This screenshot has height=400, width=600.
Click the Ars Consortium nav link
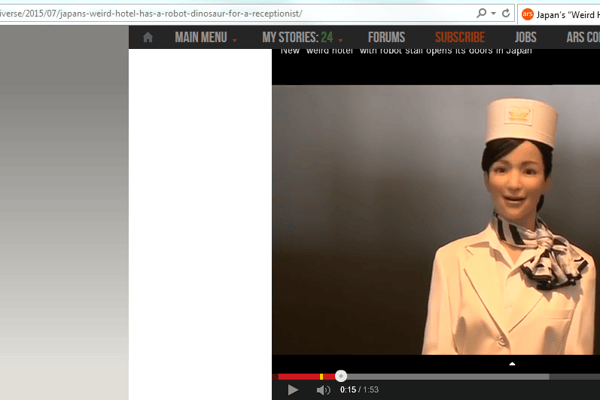(x=582, y=38)
